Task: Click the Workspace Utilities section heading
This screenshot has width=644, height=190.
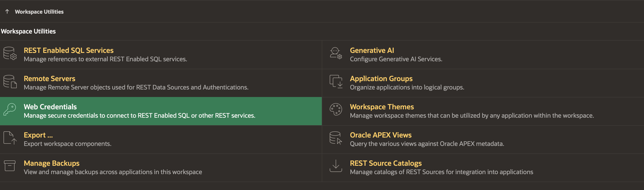Action: tap(28, 31)
